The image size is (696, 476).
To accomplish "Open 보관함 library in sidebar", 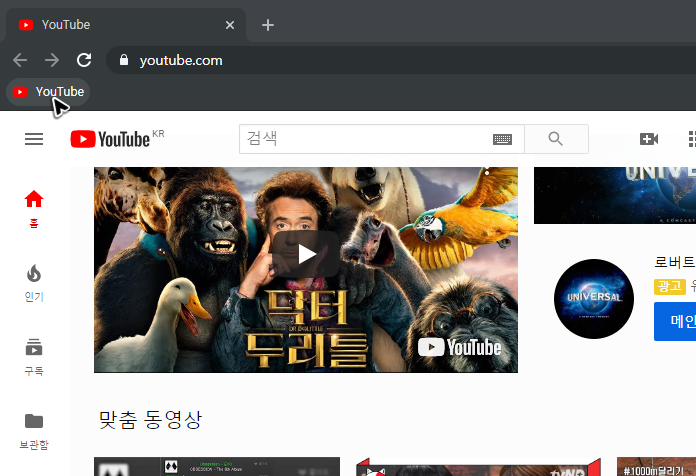I will click(34, 431).
